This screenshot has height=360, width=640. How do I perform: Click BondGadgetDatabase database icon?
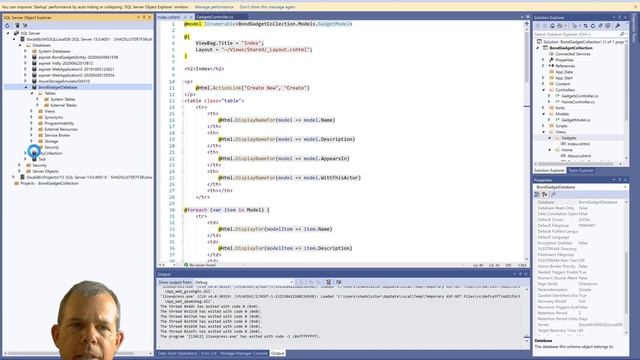(34, 87)
